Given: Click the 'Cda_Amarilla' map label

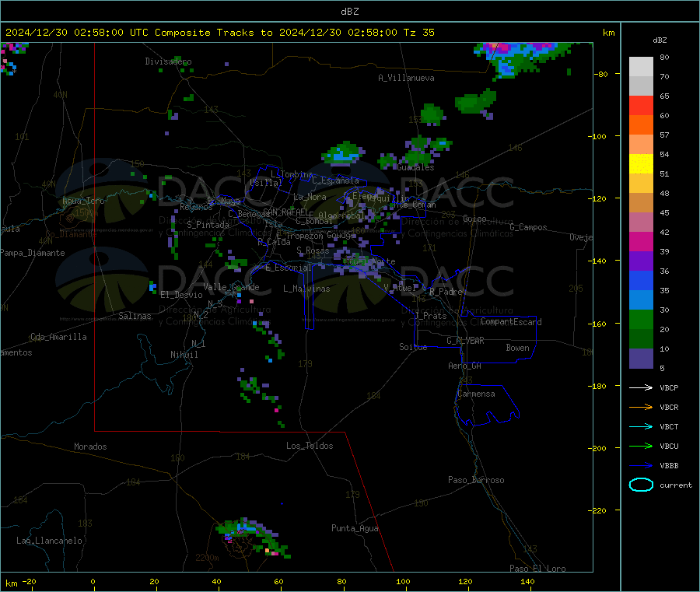Looking at the screenshot, I should click(x=58, y=337).
